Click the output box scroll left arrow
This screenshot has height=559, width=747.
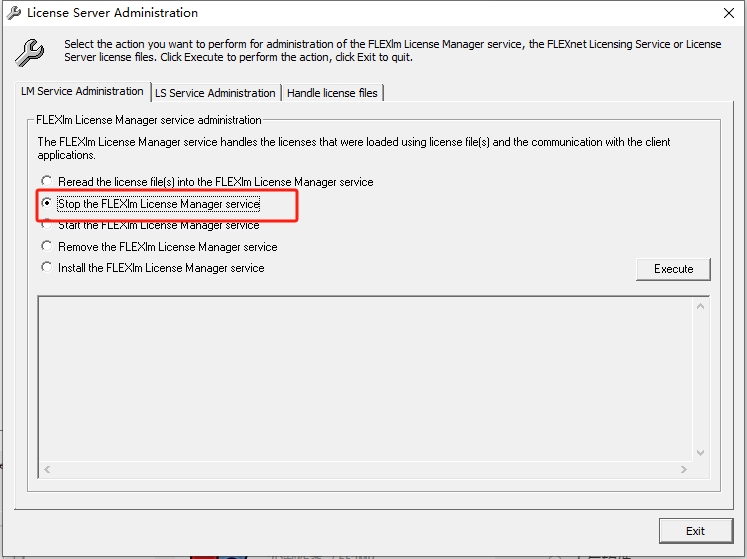coord(46,468)
